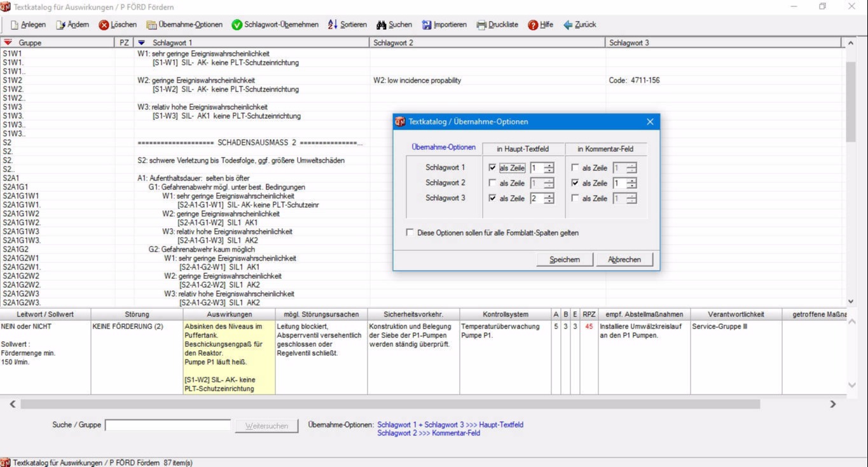Check Schlagwort 3 als Zeile in Kommentar-Feld
The height and width of the screenshot is (467, 868).
575,198
